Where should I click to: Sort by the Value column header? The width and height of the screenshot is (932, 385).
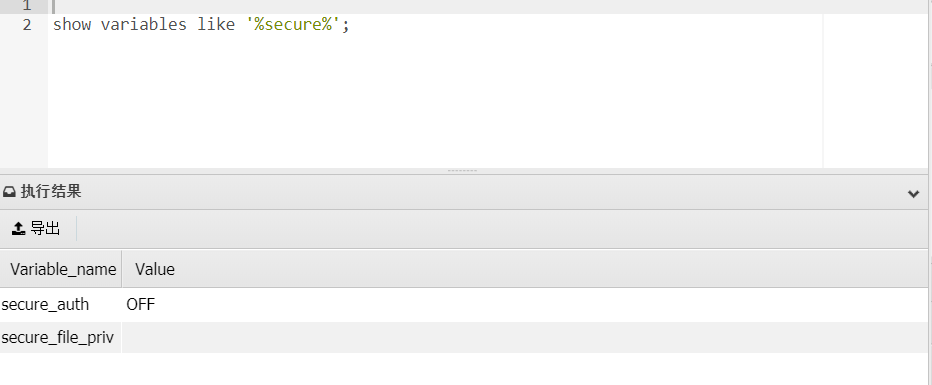click(x=155, y=269)
